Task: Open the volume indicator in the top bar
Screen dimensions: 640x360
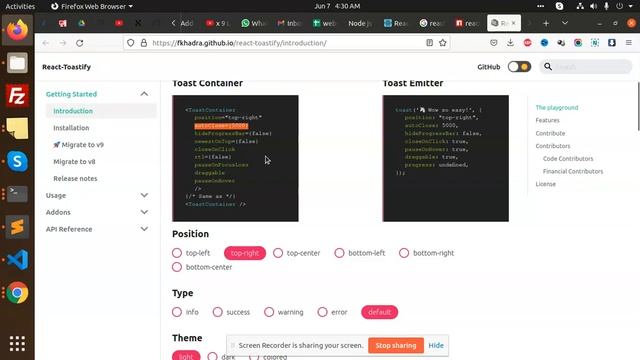Action: coord(593,6)
